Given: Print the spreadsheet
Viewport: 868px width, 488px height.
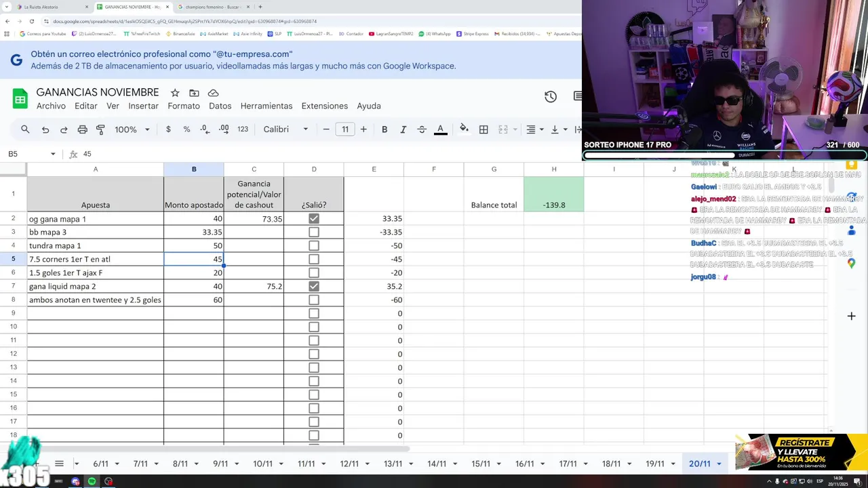Looking at the screenshot, I should click(82, 129).
